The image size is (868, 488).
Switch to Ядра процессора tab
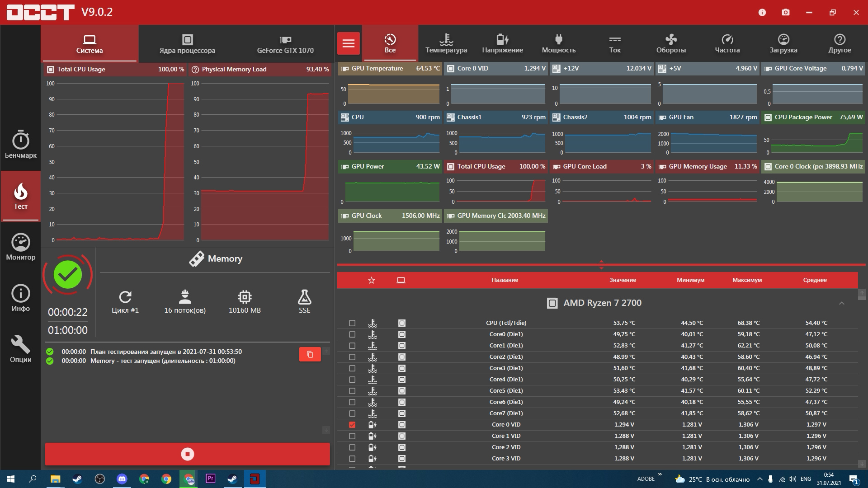click(x=187, y=44)
